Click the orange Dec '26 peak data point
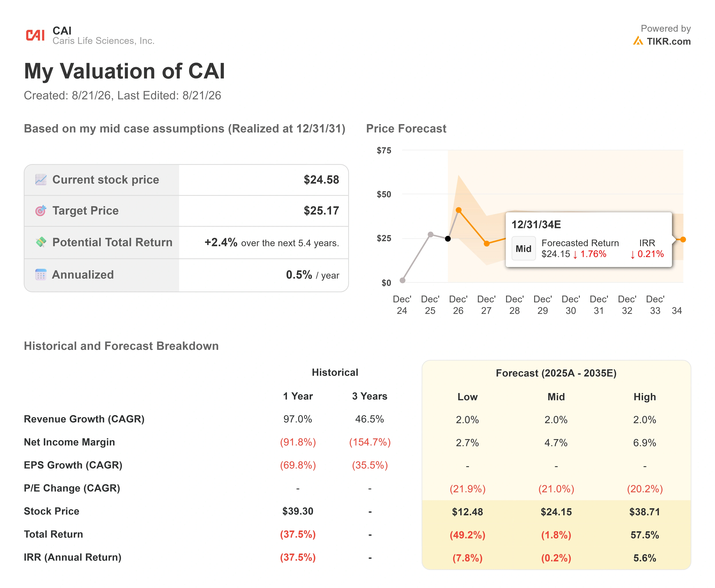 pos(459,210)
